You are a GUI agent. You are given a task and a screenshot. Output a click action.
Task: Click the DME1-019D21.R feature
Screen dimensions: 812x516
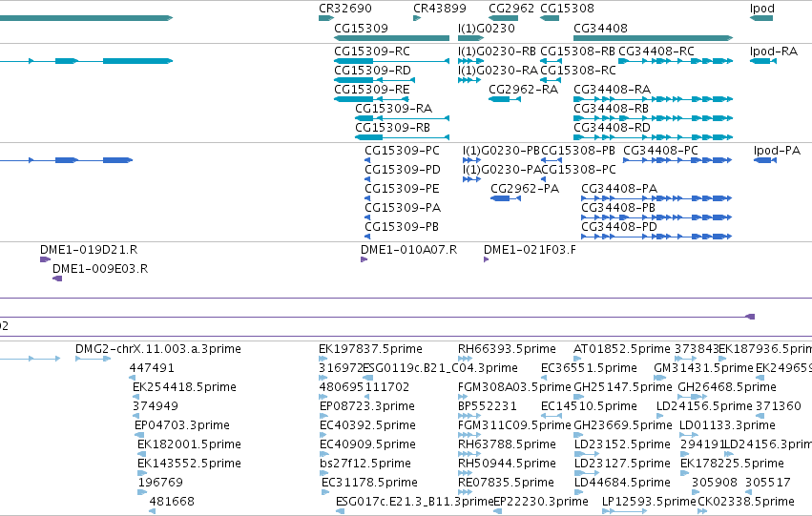[x=45, y=259]
